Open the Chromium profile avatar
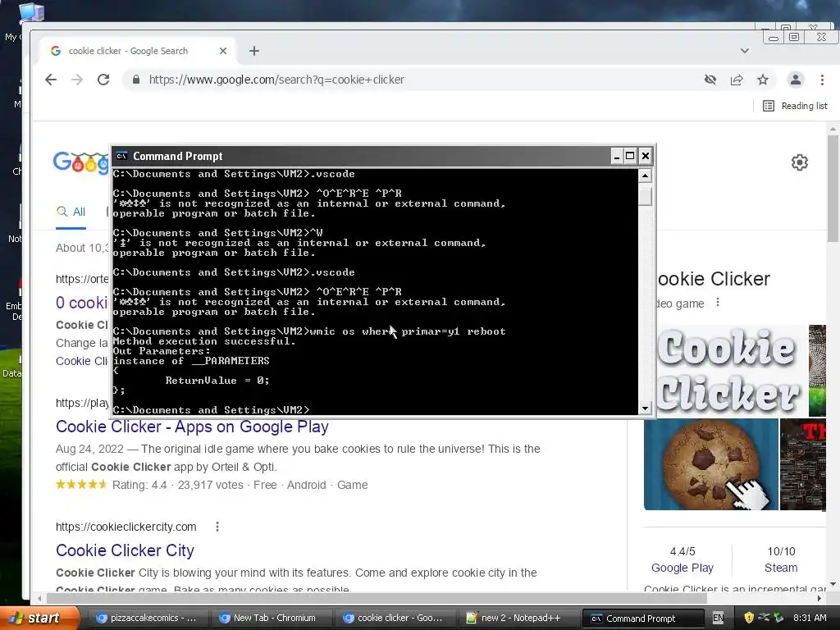This screenshot has width=840, height=630. point(796,80)
